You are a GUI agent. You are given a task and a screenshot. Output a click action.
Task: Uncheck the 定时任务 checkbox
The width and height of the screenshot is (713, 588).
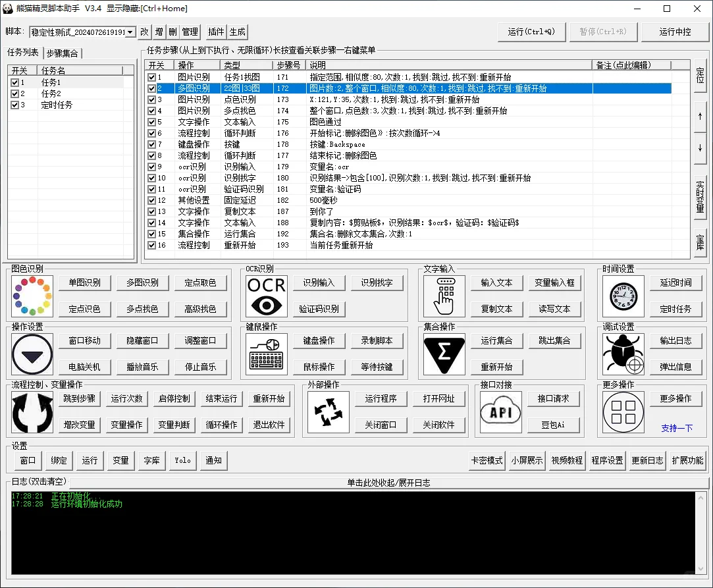pyautogui.click(x=16, y=104)
